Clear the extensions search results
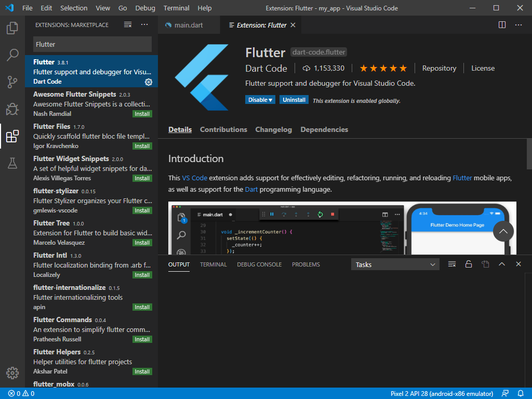 pyautogui.click(x=128, y=25)
